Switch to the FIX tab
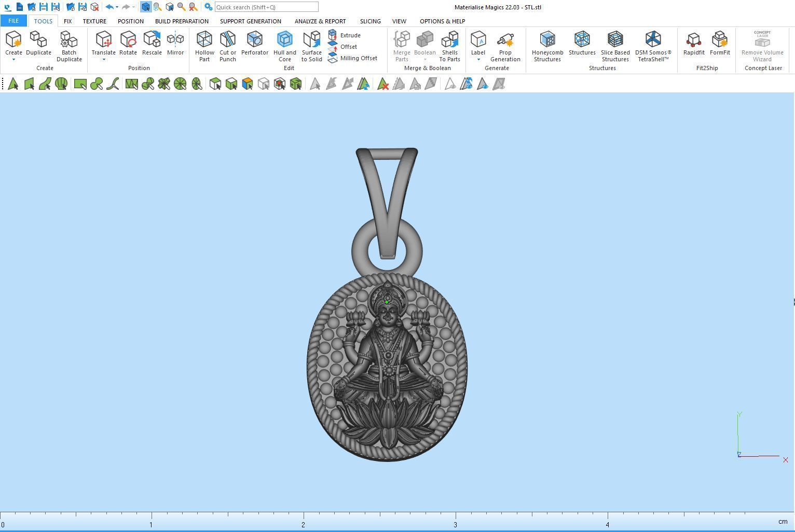Screen dimensions: 795x532 67,21
